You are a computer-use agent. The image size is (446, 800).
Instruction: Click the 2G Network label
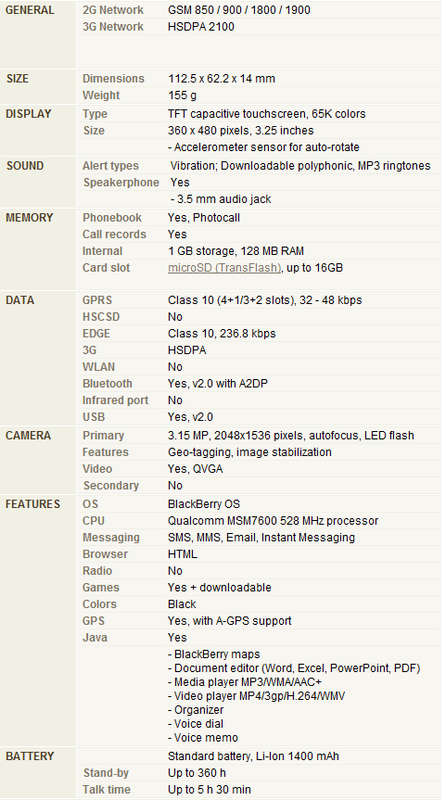coord(113,10)
